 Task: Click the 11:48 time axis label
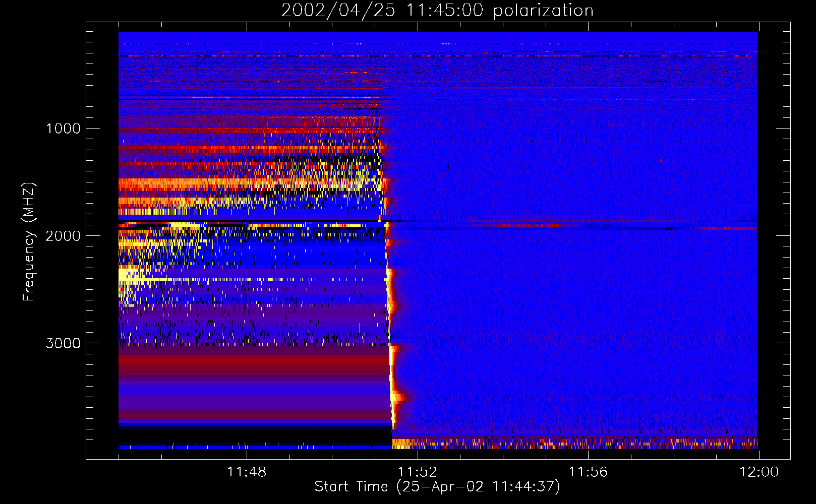[x=247, y=472]
